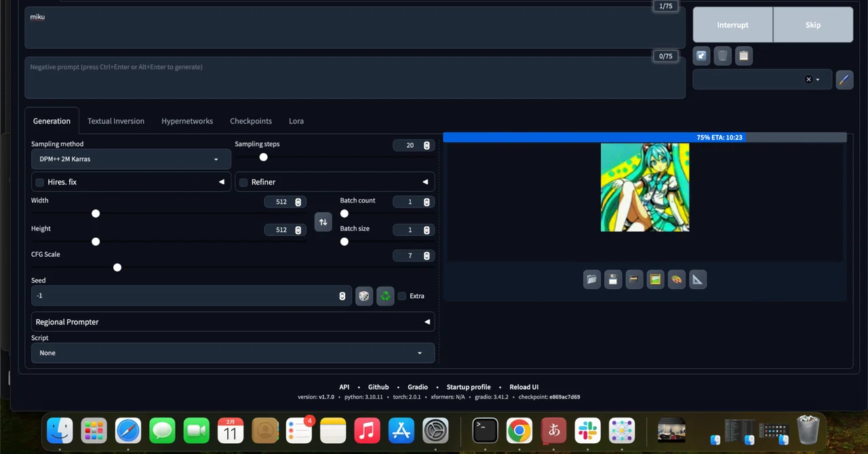Click the Negative prompt text area
This screenshot has height=454, width=868.
tap(355, 78)
